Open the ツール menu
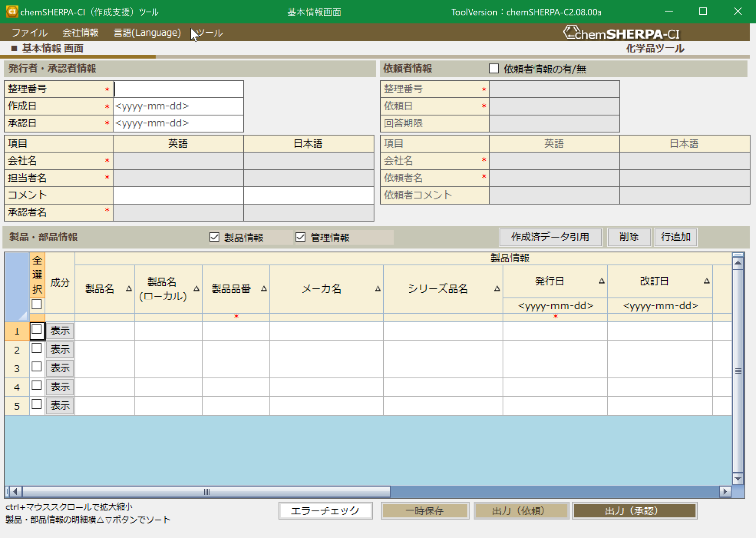 (x=210, y=32)
